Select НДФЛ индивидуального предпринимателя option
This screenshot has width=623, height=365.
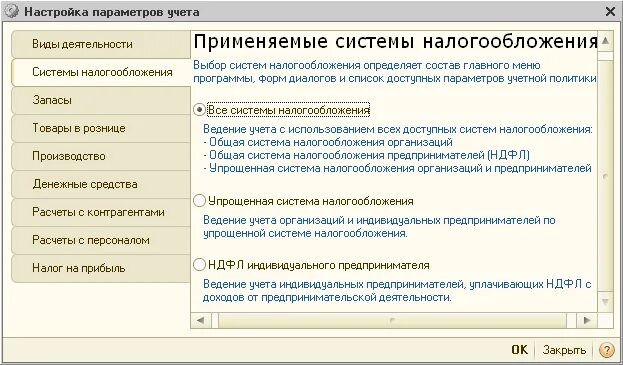pyautogui.click(x=199, y=265)
